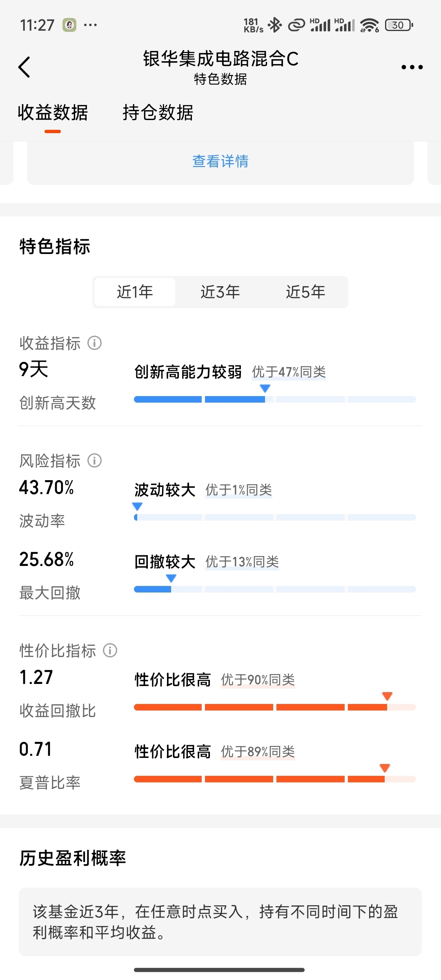Viewport: 441px width, 980px height.
Task: Tap the 历史盈利概率 description box
Action: 220,922
